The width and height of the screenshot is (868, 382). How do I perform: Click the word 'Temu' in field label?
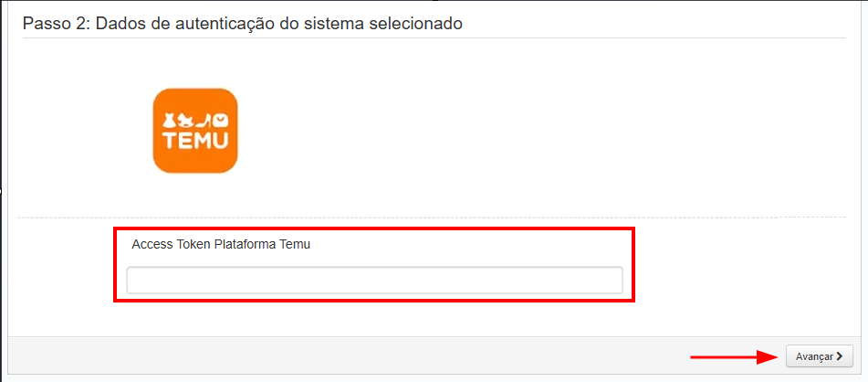click(x=296, y=244)
